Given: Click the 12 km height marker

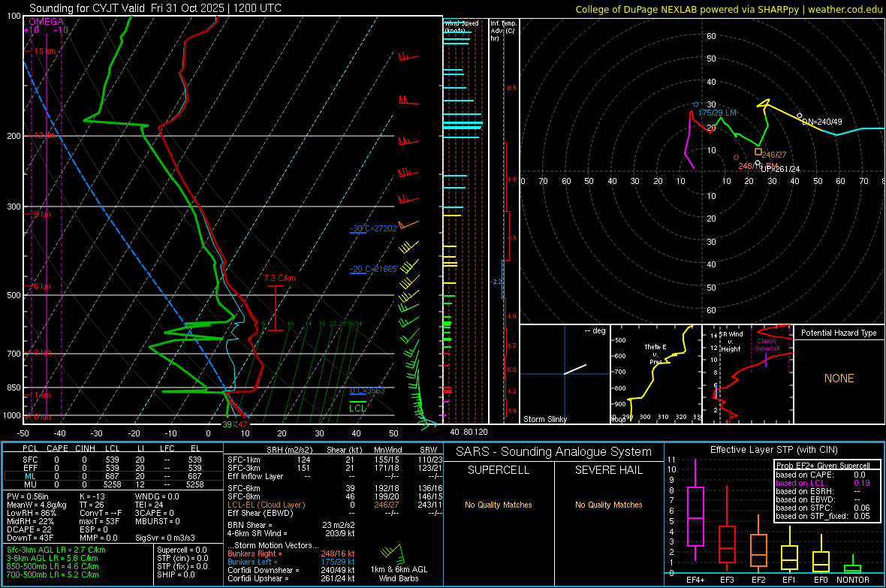Looking at the screenshot, I should (x=44, y=136).
